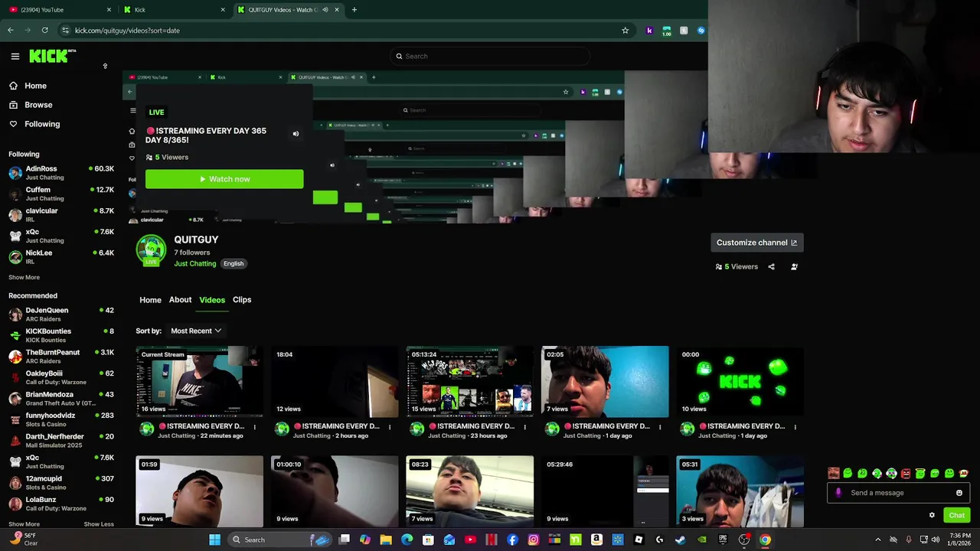Expand Show more following channels
The image size is (980, 551).
pos(24,278)
